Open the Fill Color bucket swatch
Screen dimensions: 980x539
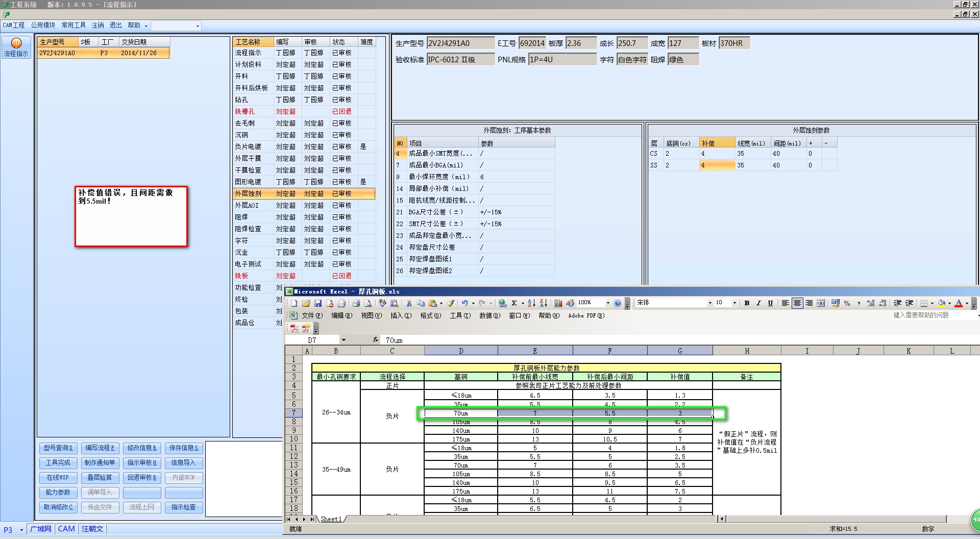point(942,303)
